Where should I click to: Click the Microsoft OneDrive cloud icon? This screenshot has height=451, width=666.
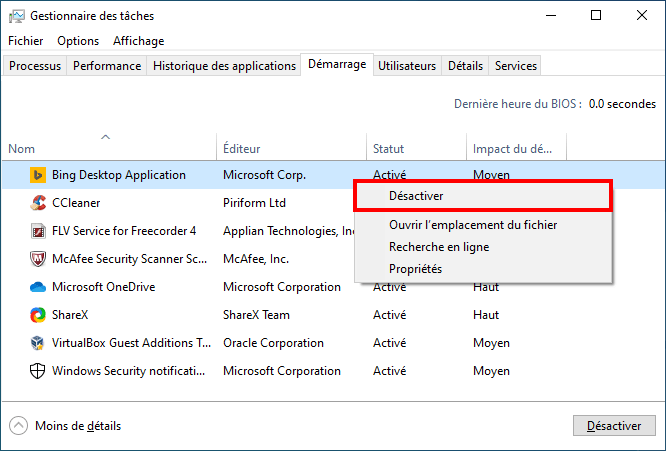(38, 288)
